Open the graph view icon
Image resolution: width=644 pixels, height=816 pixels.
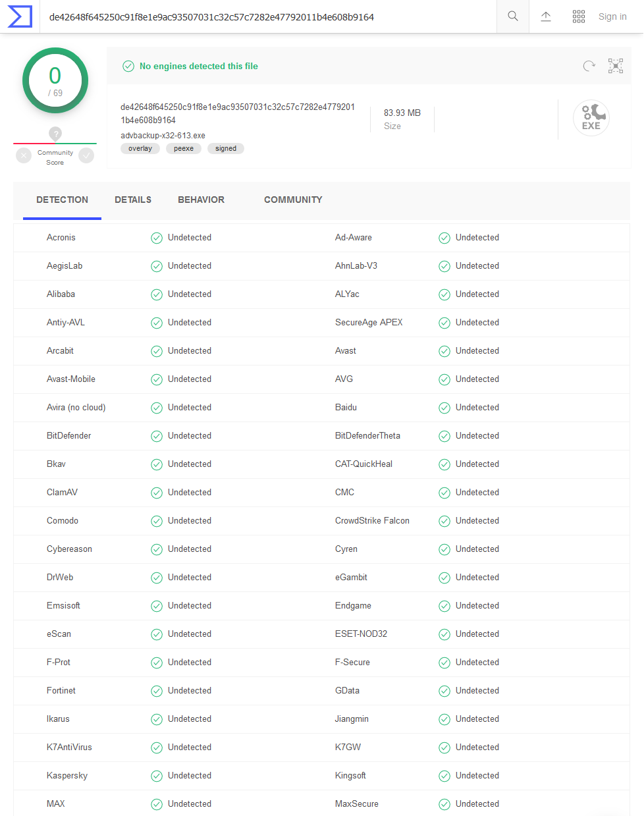(x=616, y=66)
